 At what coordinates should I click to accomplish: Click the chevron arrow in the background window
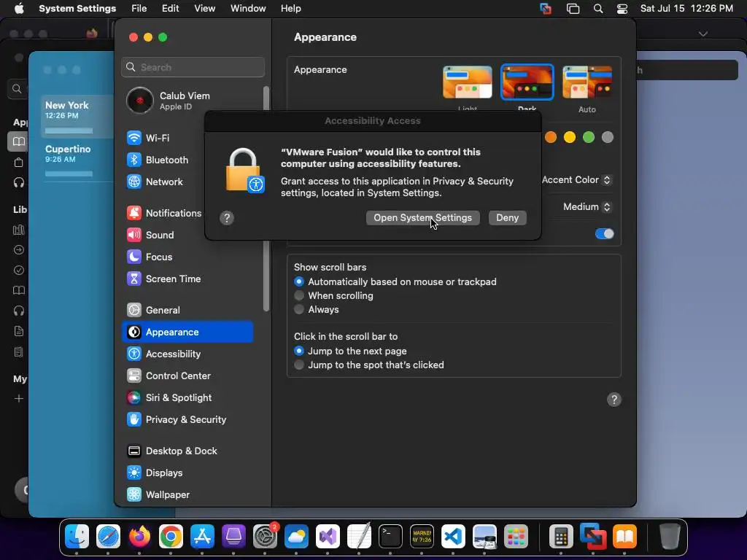[703, 34]
